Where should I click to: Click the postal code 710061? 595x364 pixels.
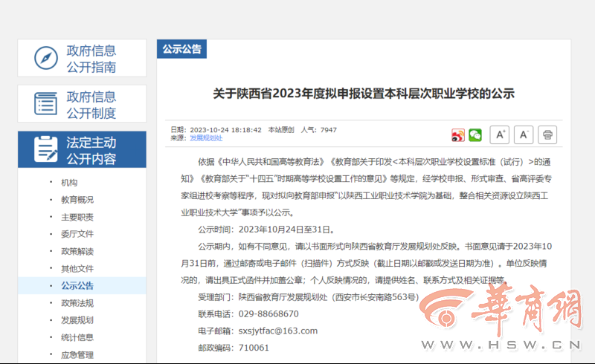click(x=254, y=348)
